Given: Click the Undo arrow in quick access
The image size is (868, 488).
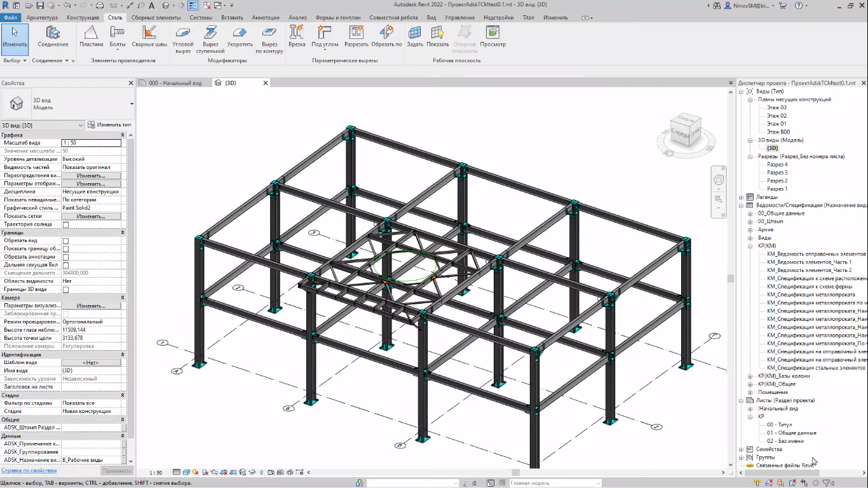Looking at the screenshot, I should (67, 5).
